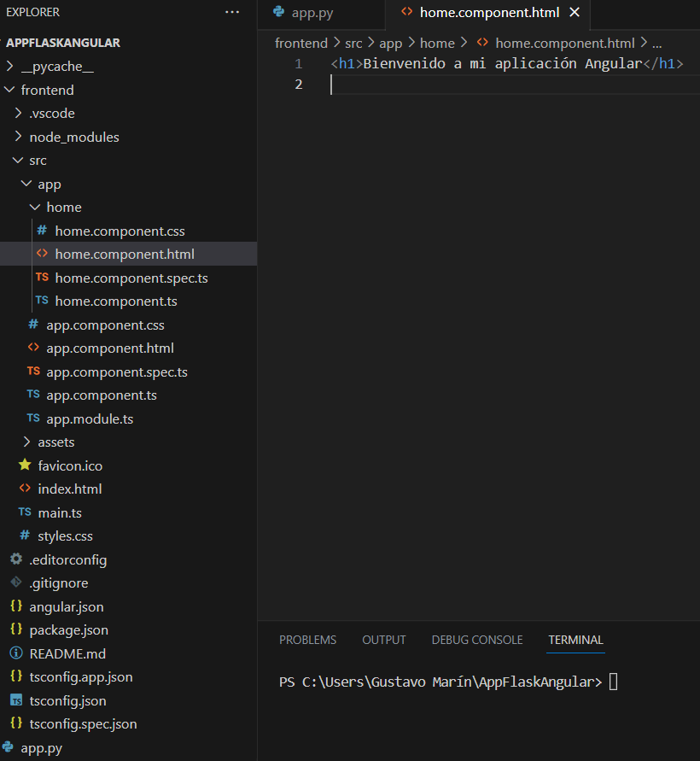Click the HTML icon of index.html

click(x=25, y=489)
